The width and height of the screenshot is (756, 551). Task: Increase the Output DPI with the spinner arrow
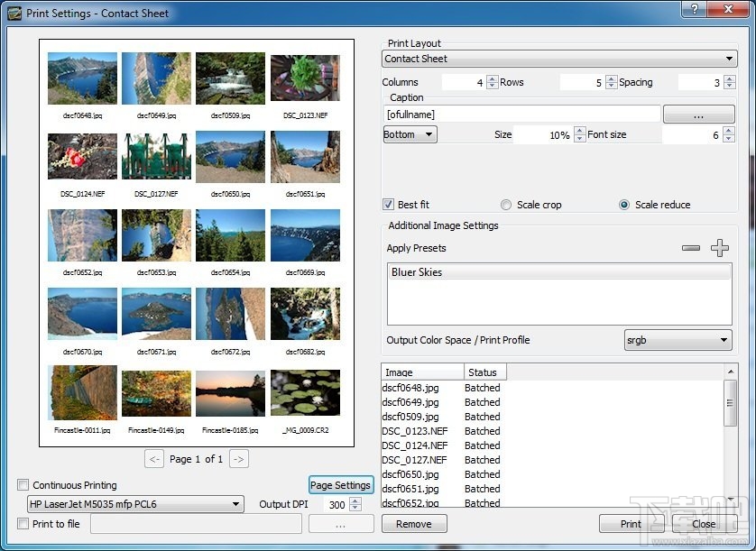(x=355, y=501)
